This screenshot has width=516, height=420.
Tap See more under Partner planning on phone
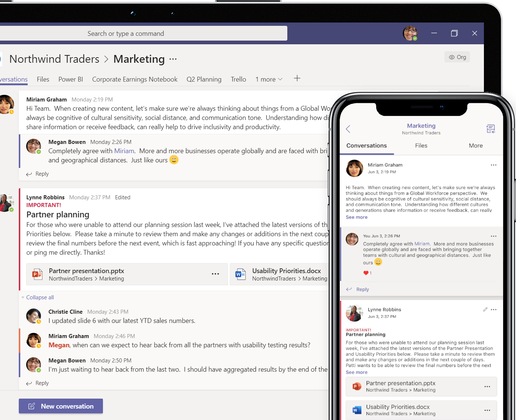tap(357, 372)
